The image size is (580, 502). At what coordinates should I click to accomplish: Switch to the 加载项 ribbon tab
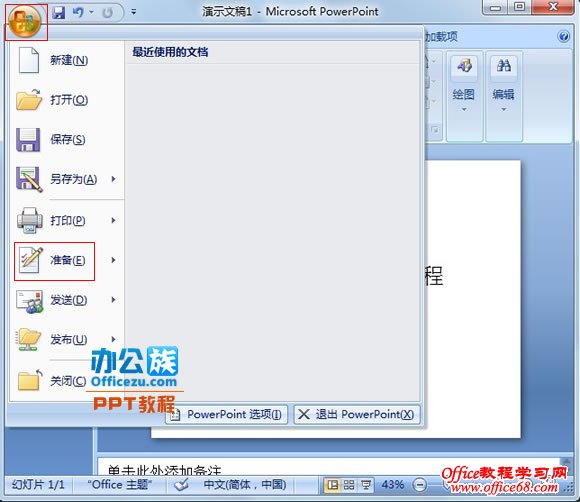click(441, 36)
